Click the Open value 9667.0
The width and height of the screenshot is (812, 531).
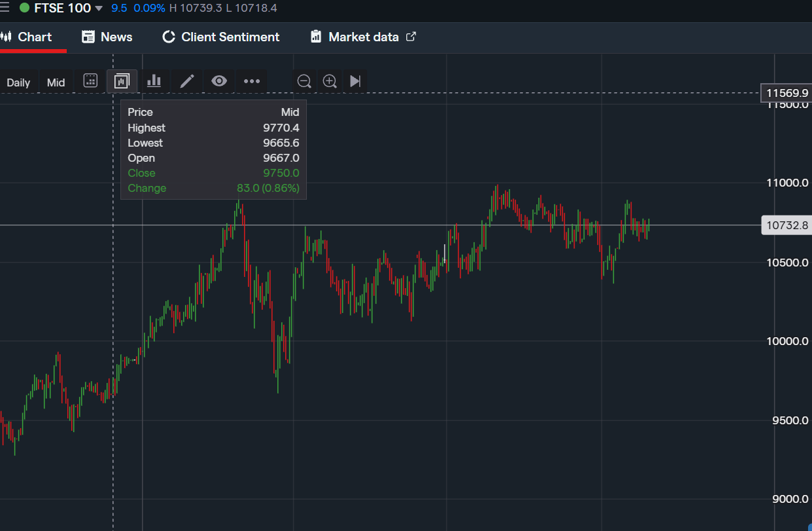click(x=281, y=158)
